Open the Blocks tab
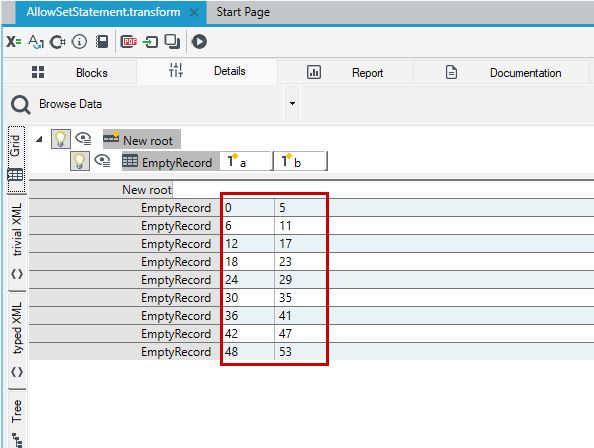The height and width of the screenshot is (448, 594). (x=70, y=72)
